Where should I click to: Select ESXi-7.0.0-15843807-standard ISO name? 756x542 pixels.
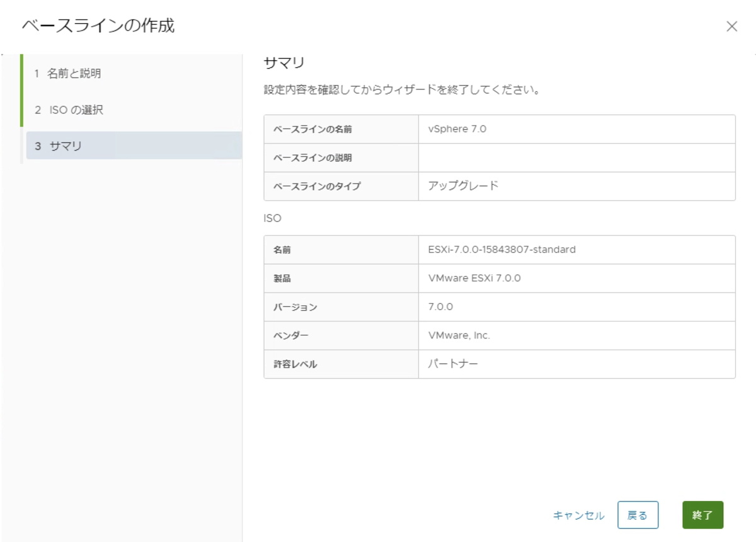[501, 249]
